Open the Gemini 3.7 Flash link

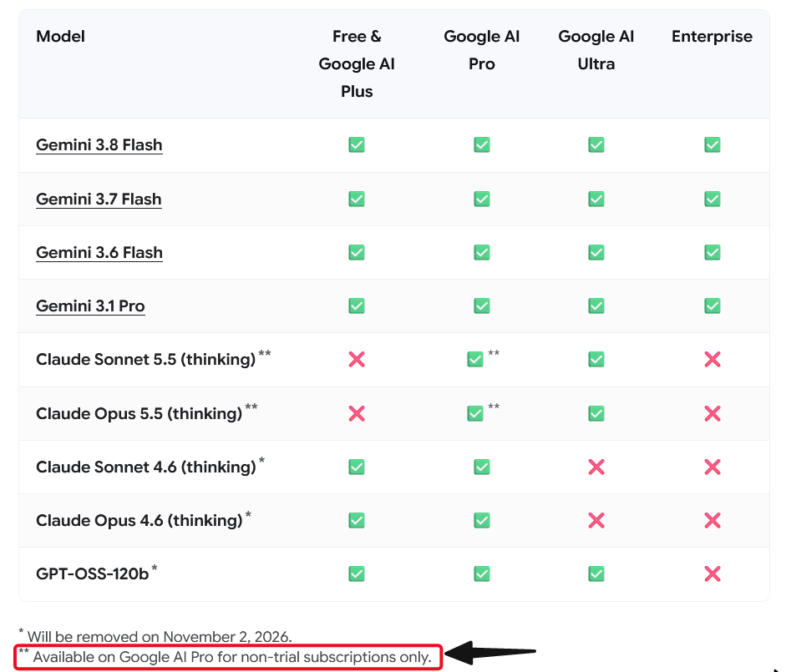(x=99, y=199)
